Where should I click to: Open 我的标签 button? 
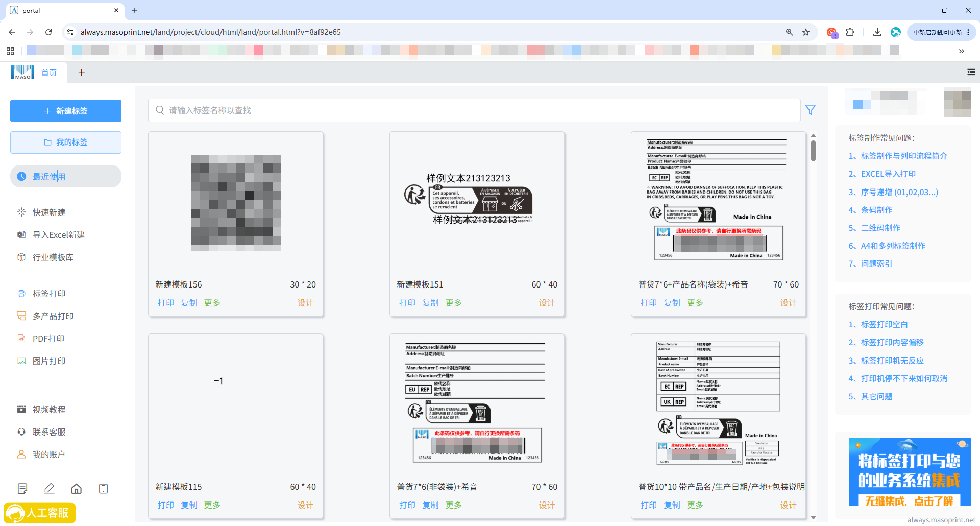click(x=66, y=142)
